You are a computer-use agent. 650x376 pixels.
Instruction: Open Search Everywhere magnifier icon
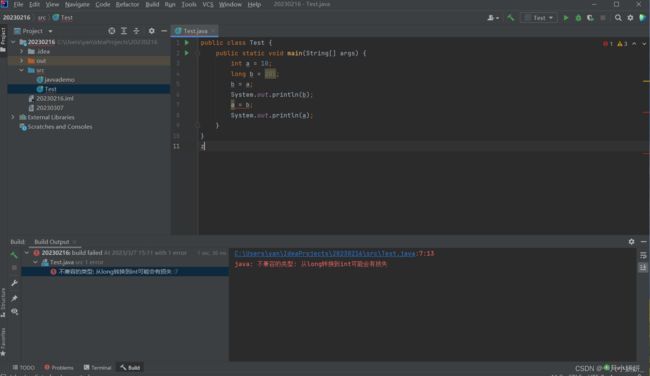tap(618, 18)
